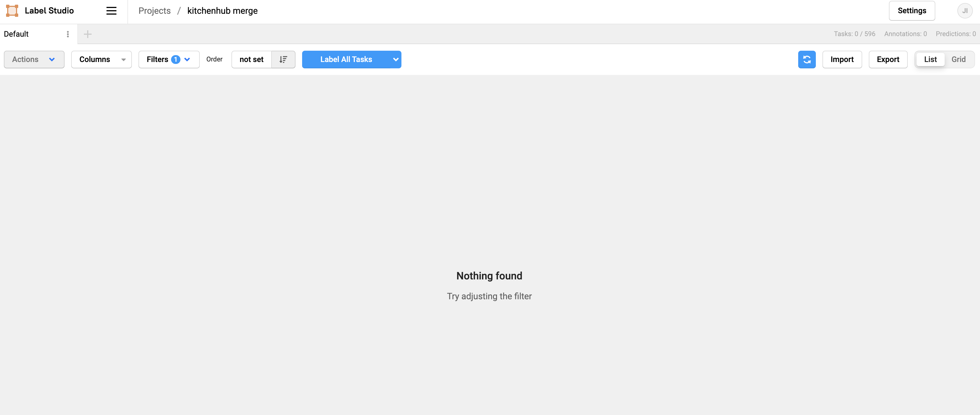Screen dimensions: 980x415
Task: Expand the Actions dropdown
Action: 34,59
